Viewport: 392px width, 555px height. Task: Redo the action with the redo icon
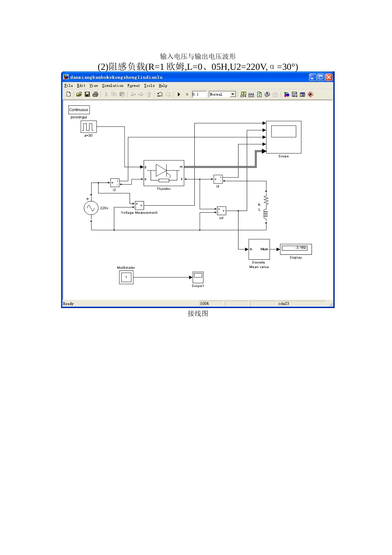[168, 95]
